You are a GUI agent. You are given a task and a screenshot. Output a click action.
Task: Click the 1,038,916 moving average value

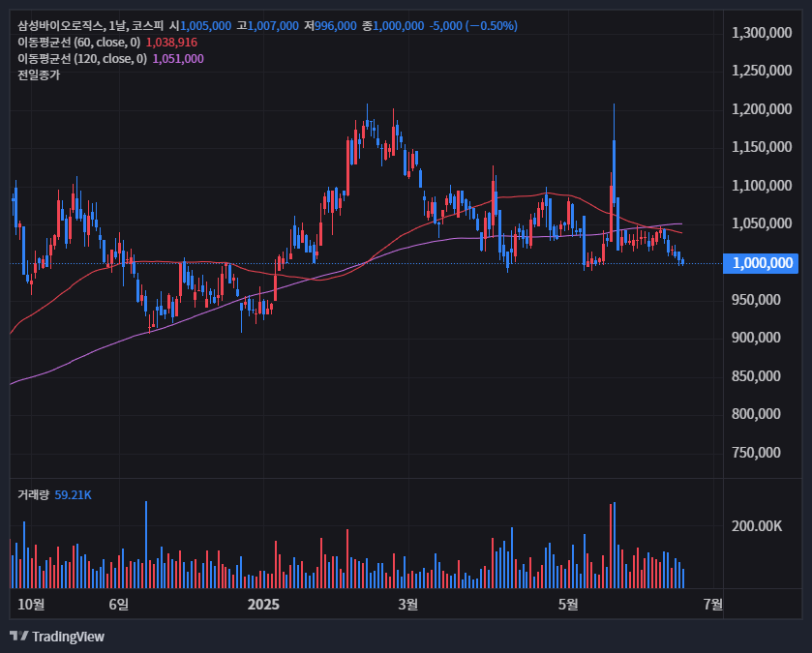point(171,43)
